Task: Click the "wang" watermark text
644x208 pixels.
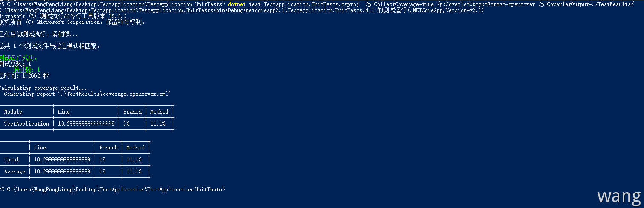Action: pos(619,196)
